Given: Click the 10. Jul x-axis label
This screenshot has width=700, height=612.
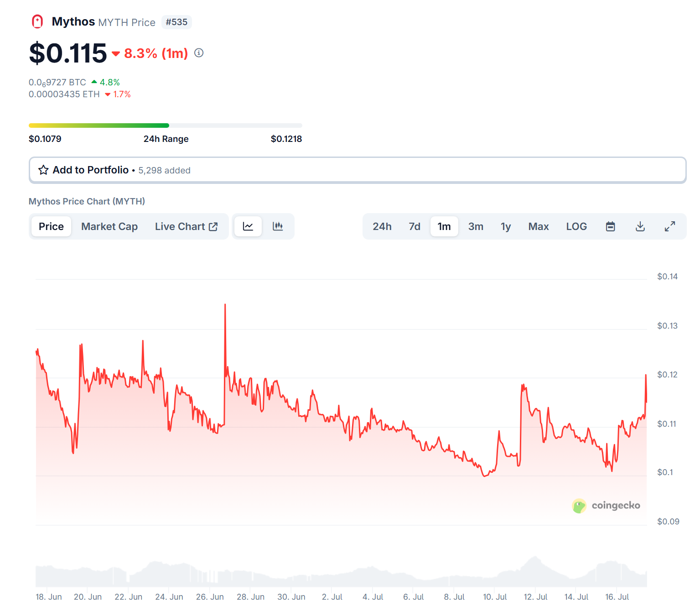Looking at the screenshot, I should 495,597.
